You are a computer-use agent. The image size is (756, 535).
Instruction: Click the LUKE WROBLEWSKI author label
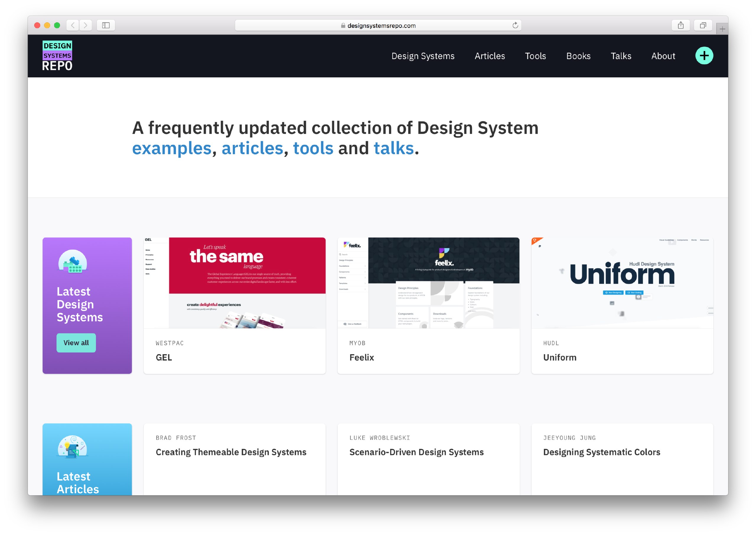[x=379, y=438]
